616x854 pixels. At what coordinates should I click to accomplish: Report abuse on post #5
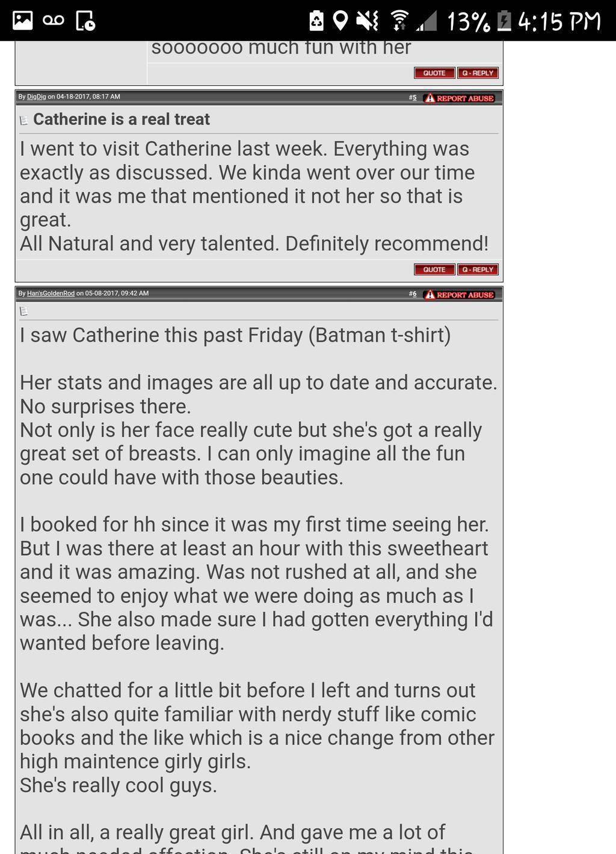(x=460, y=98)
